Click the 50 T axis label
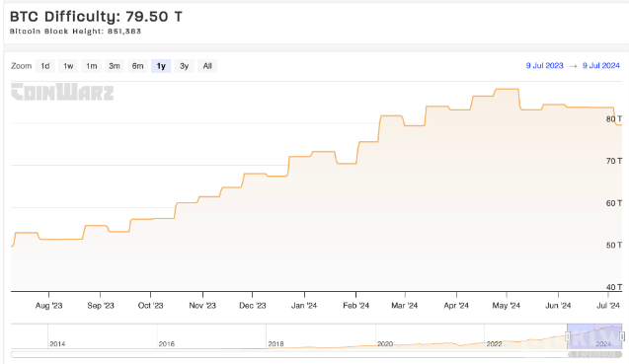629x364 pixels. point(614,245)
